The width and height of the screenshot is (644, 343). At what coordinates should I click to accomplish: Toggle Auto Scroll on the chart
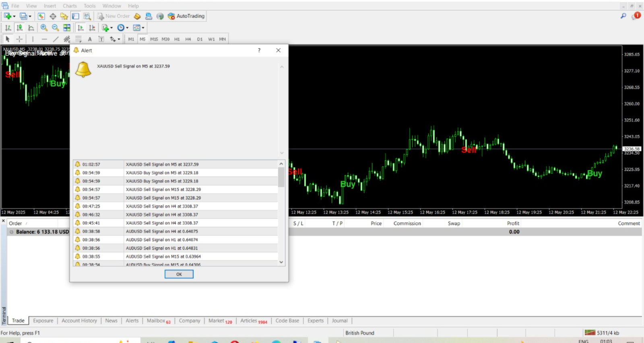[x=80, y=28]
